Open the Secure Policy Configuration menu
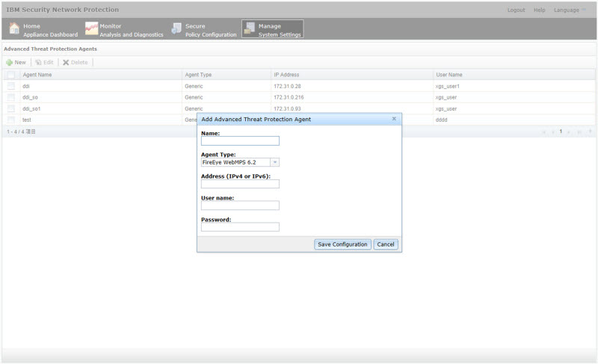Screen dimensions: 598x364 210,30
